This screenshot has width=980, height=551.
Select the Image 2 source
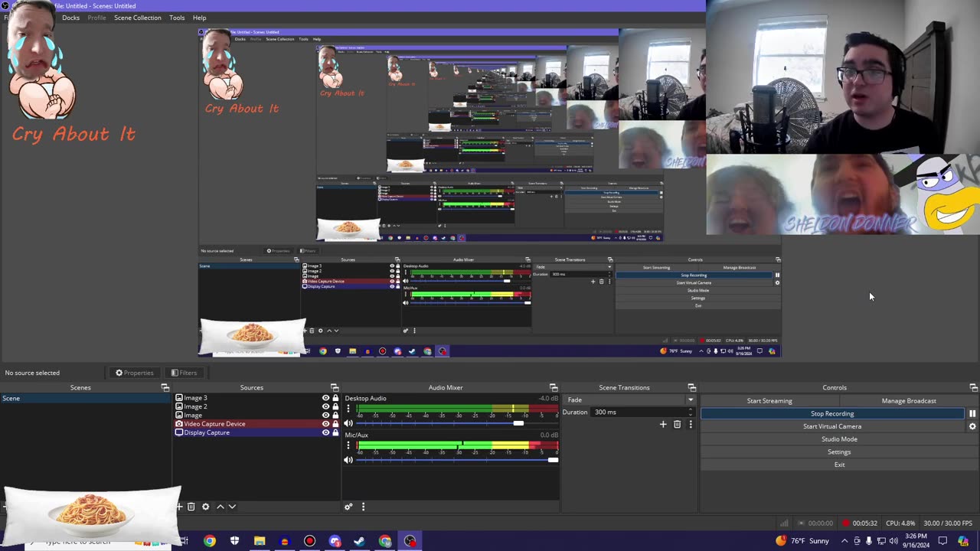click(195, 406)
